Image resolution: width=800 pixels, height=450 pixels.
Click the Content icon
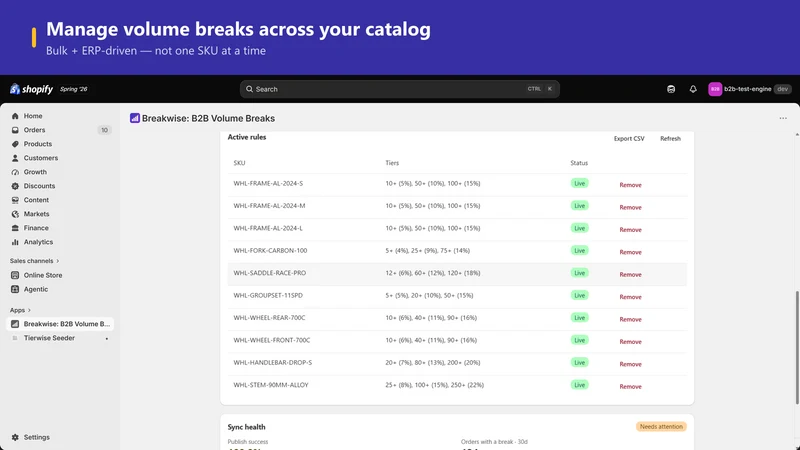pos(15,200)
